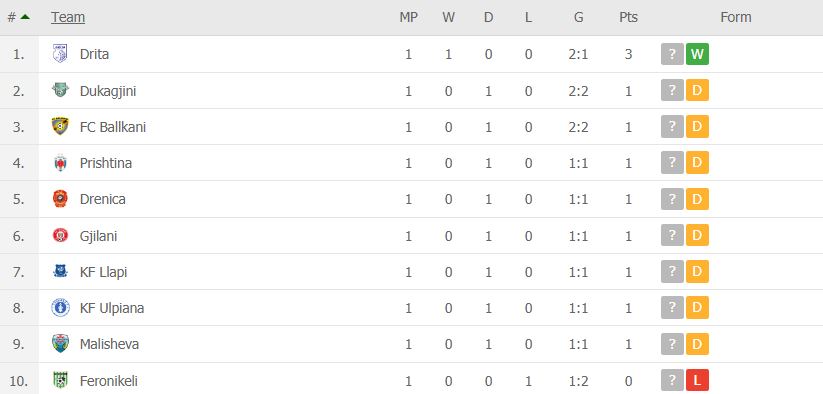Open Drita's green W form badge
Screen dimensions: 823x394
tap(697, 54)
